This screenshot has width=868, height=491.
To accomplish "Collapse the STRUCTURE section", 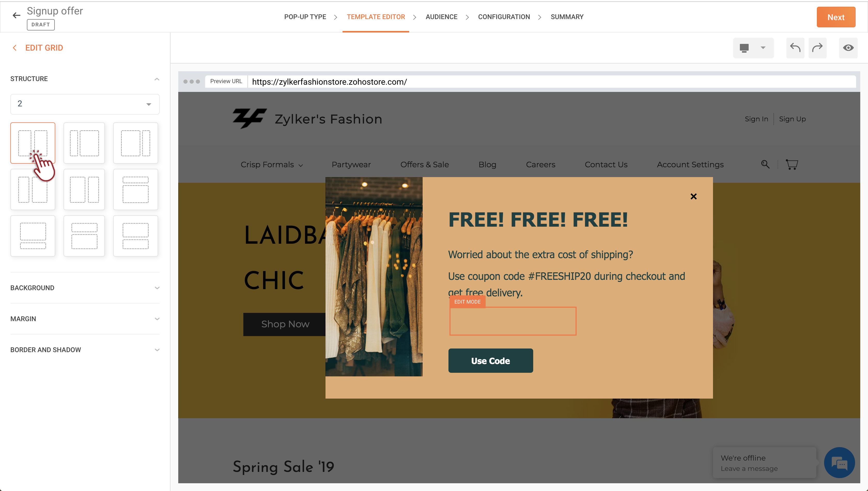I will [x=85, y=78].
